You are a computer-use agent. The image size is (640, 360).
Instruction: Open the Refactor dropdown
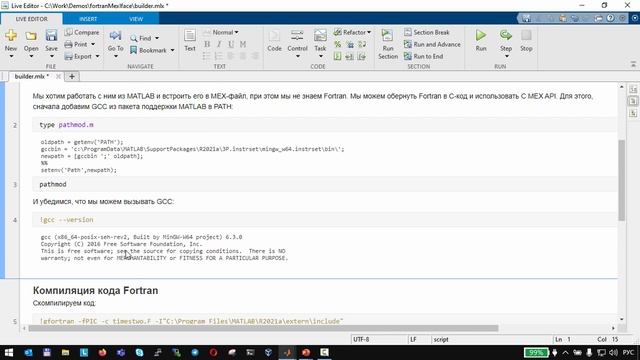(x=352, y=32)
